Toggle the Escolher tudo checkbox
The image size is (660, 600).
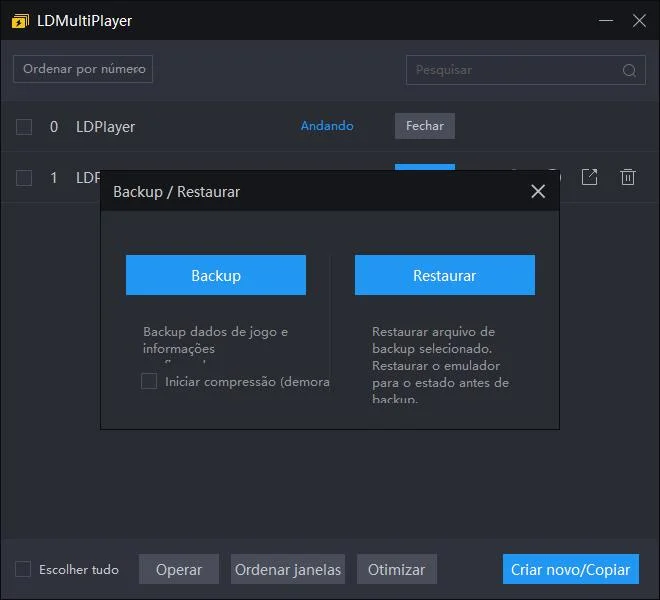(x=23, y=569)
